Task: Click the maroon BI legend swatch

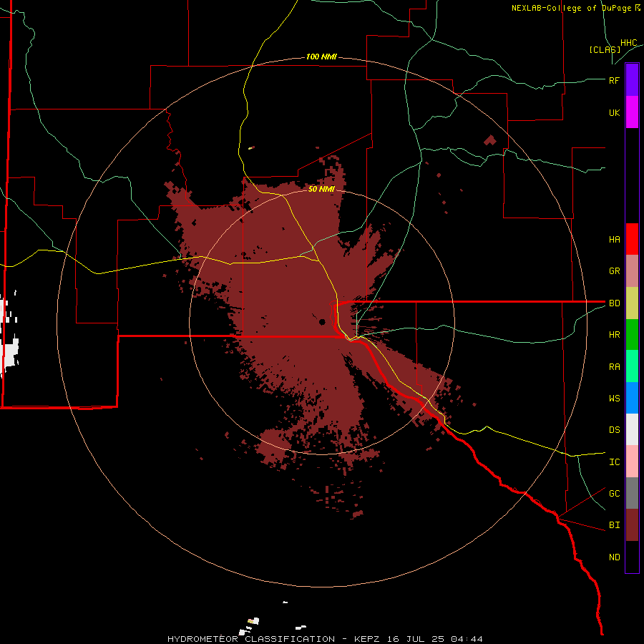Action: pos(632,525)
